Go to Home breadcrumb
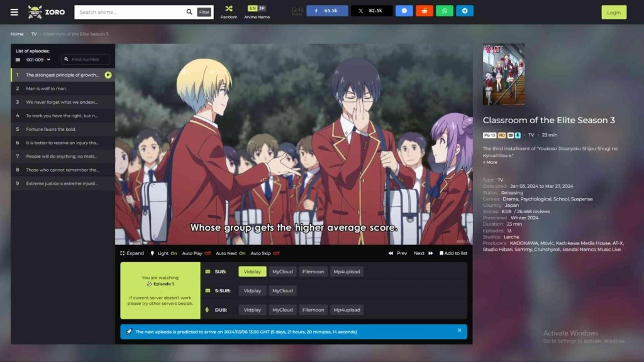 pos(17,34)
